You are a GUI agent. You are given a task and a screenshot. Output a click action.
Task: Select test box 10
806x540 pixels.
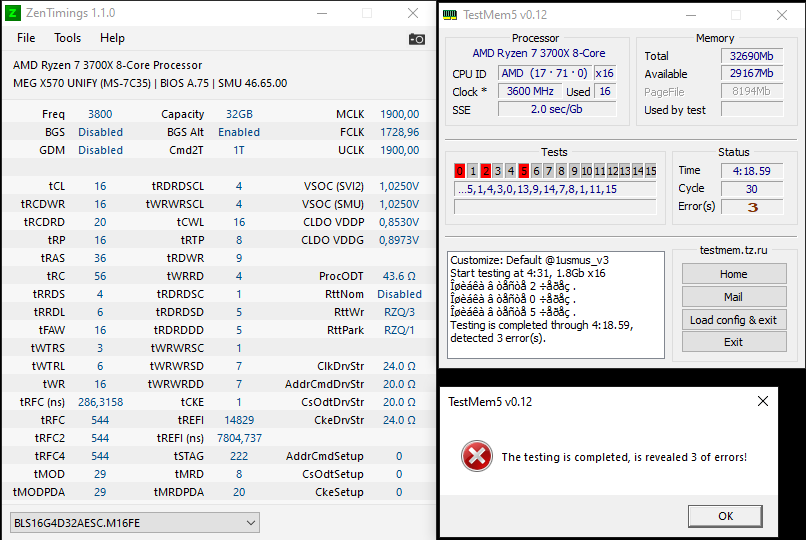(x=587, y=171)
